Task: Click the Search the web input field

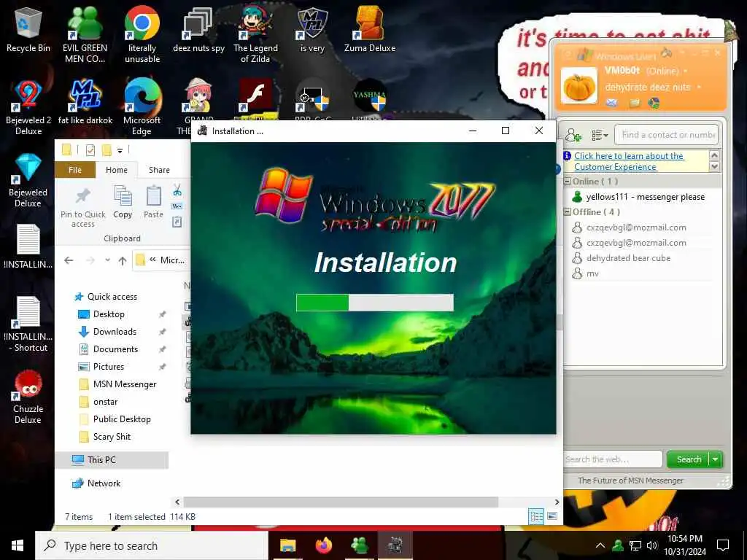Action: pyautogui.click(x=613, y=459)
